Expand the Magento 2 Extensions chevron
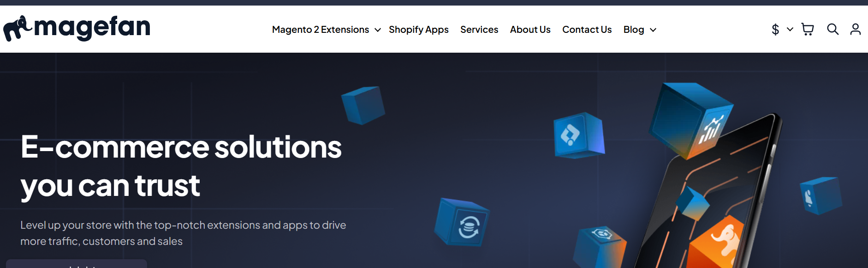Image resolution: width=868 pixels, height=268 pixels. pos(378,30)
